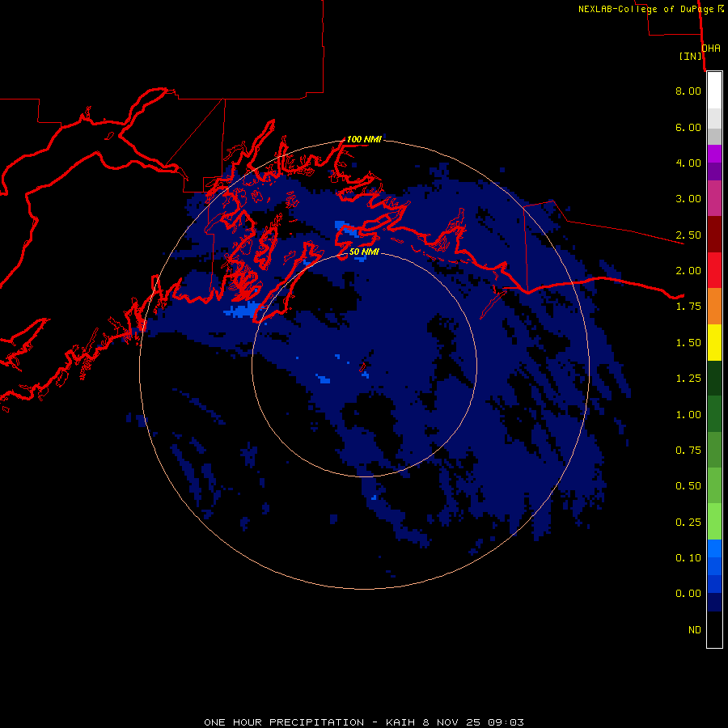Click the 0.00 legend value

pyautogui.click(x=688, y=594)
